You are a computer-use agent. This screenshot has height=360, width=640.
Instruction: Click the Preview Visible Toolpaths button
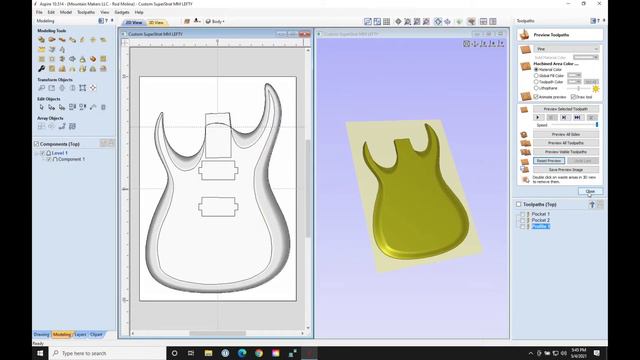pyautogui.click(x=566, y=152)
